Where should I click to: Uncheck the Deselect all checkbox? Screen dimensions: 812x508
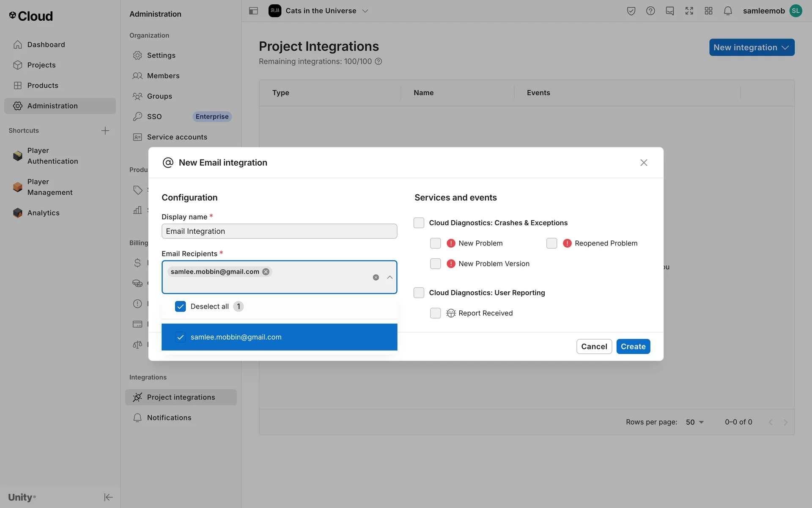pos(180,306)
